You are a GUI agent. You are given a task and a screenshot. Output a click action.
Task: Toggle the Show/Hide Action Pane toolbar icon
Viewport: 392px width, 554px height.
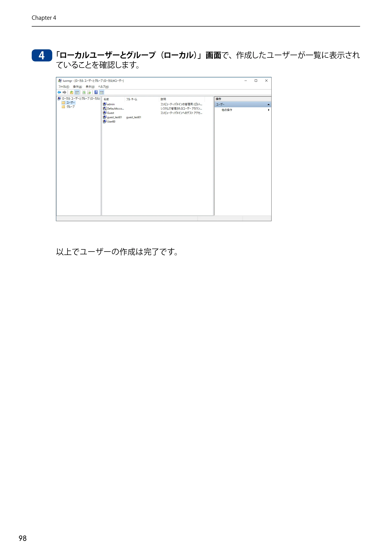tap(102, 92)
